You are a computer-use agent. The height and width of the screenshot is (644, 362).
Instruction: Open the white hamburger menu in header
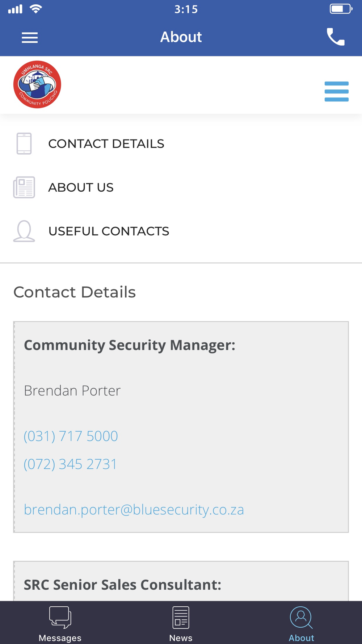[30, 38]
